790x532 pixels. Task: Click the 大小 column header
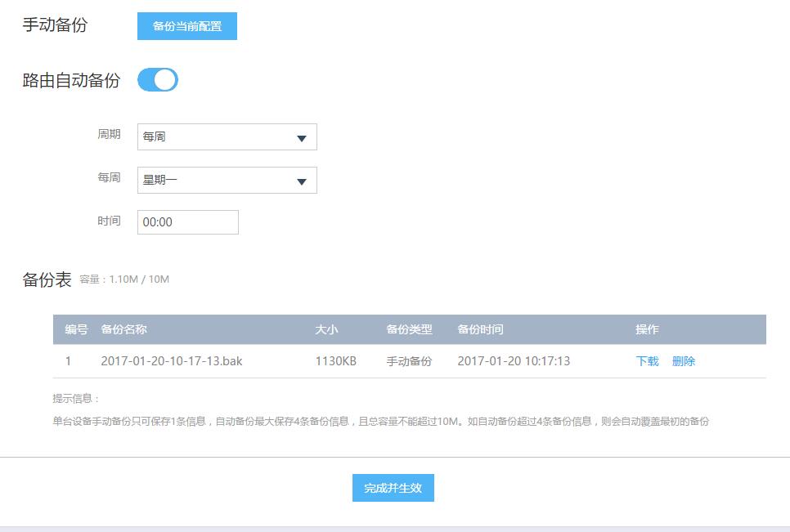pyautogui.click(x=326, y=330)
